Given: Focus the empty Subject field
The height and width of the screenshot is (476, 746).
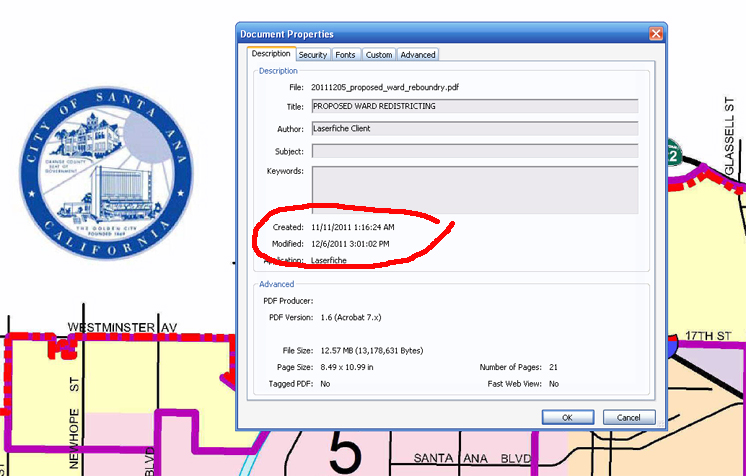Looking at the screenshot, I should point(474,151).
